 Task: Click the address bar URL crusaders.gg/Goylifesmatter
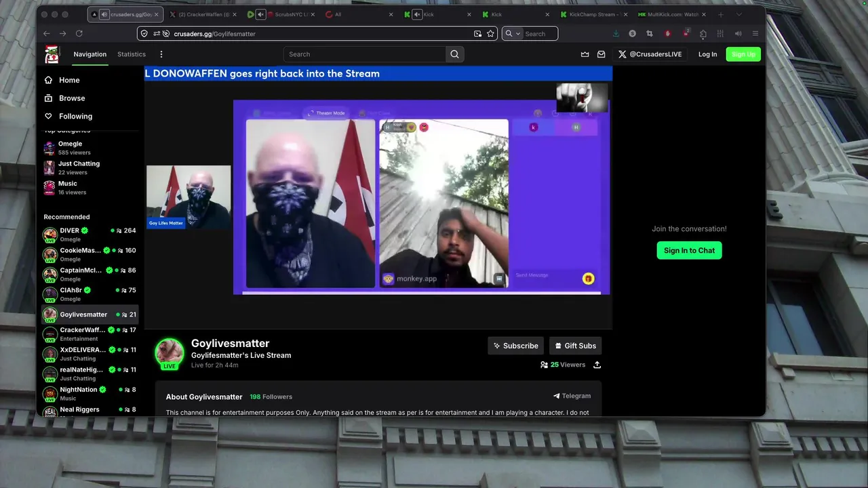tap(214, 33)
